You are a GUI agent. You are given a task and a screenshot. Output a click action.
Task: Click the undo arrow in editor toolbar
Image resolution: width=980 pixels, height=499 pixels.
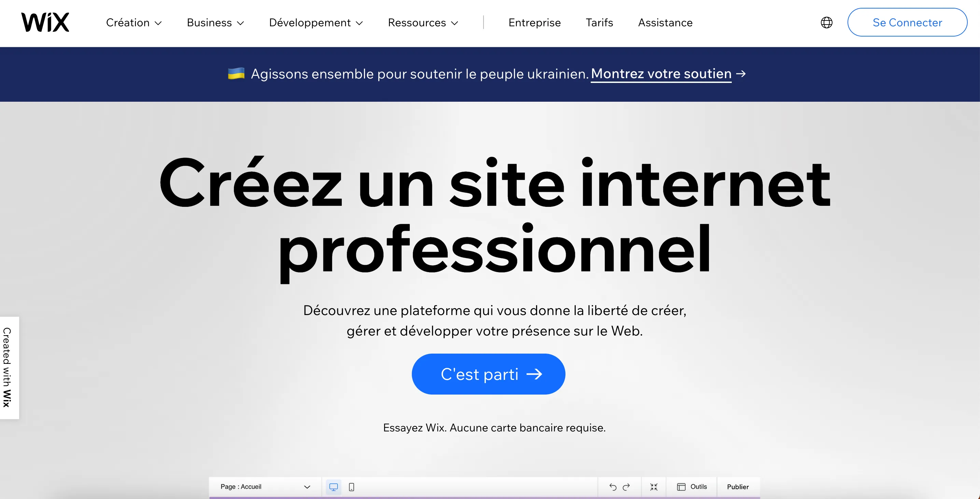[x=613, y=487]
